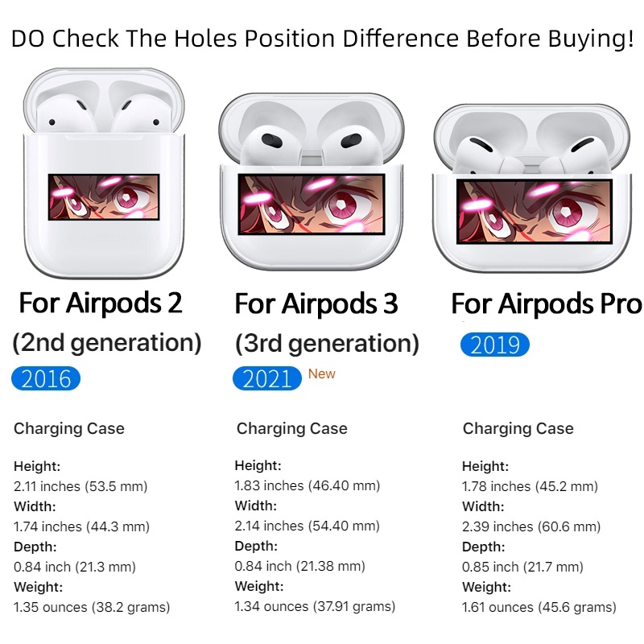Click the holes position warning headline
This screenshot has width=644, height=644.
click(322, 39)
